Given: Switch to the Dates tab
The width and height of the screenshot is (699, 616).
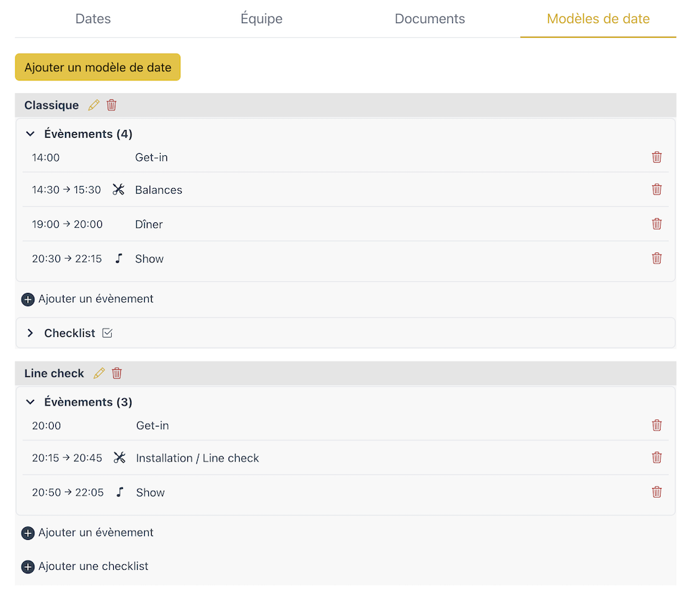Looking at the screenshot, I should tap(93, 19).
